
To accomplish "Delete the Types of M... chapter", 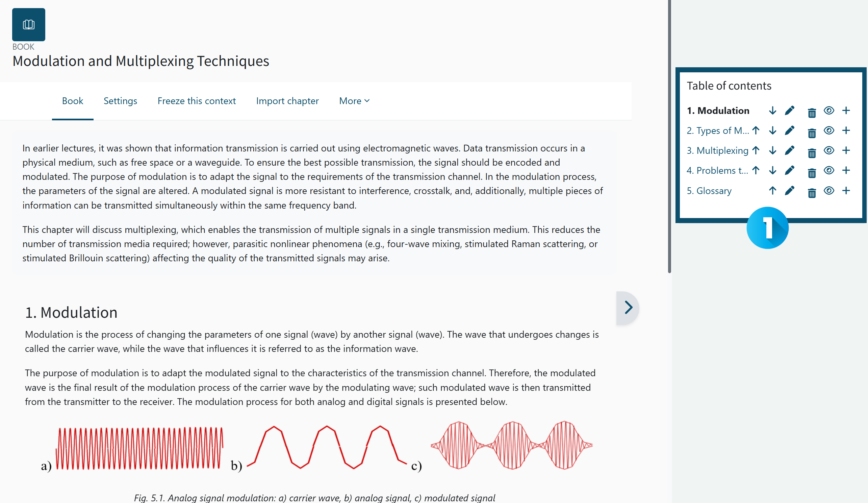I will click(812, 132).
